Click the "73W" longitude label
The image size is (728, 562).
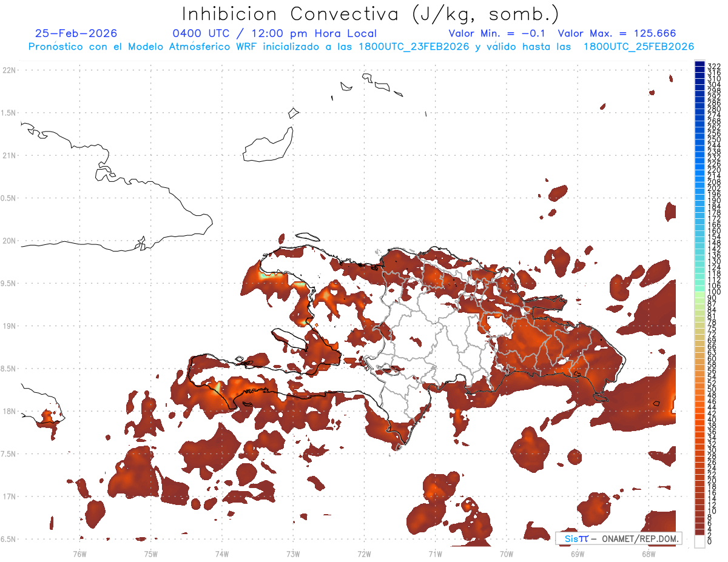(293, 554)
